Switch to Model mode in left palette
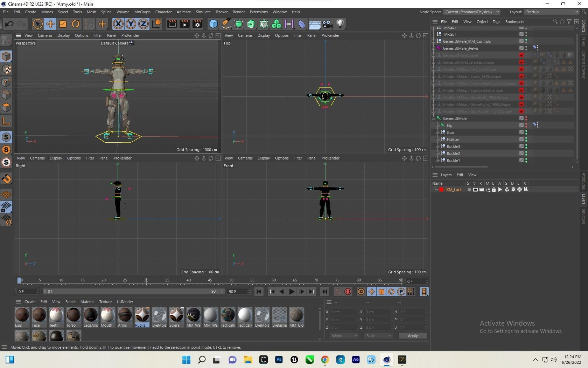This screenshot has width=588, height=368. (6, 56)
